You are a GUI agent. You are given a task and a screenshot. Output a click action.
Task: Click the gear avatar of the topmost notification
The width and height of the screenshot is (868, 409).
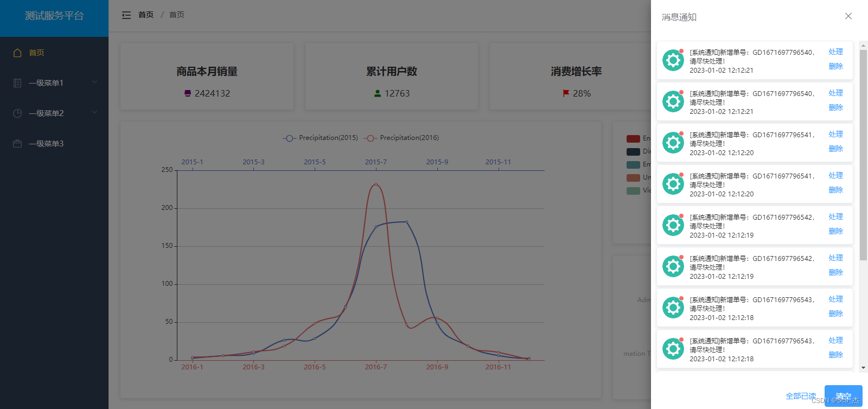673,60
